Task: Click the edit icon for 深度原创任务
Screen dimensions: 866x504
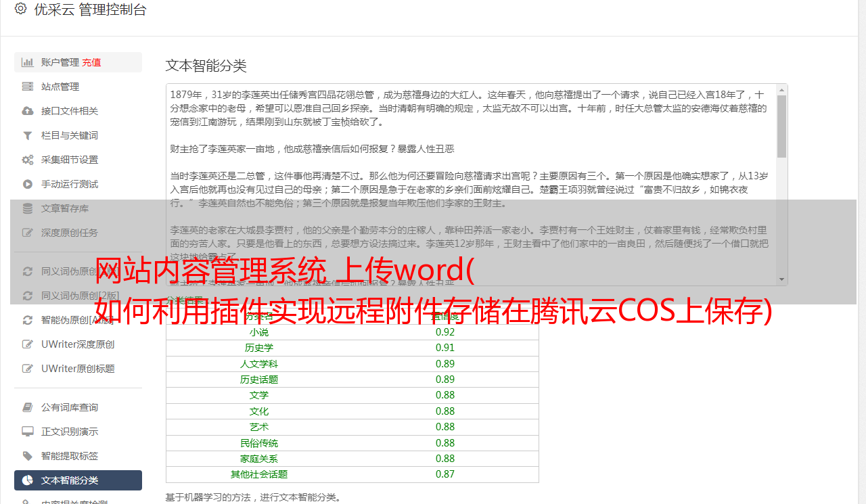Action: (28, 233)
